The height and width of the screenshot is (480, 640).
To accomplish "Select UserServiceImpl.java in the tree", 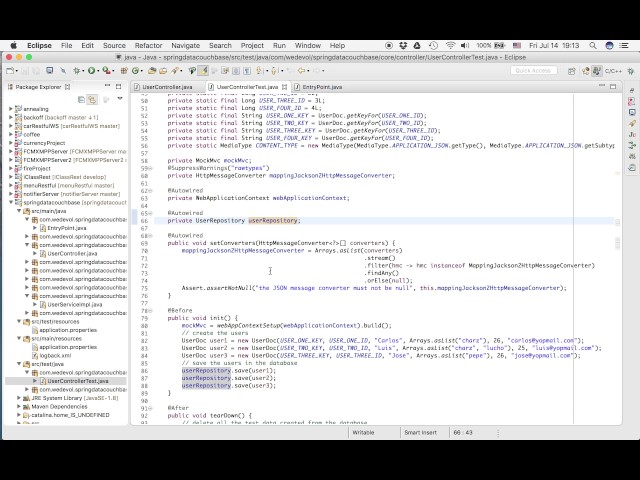I will (75, 304).
